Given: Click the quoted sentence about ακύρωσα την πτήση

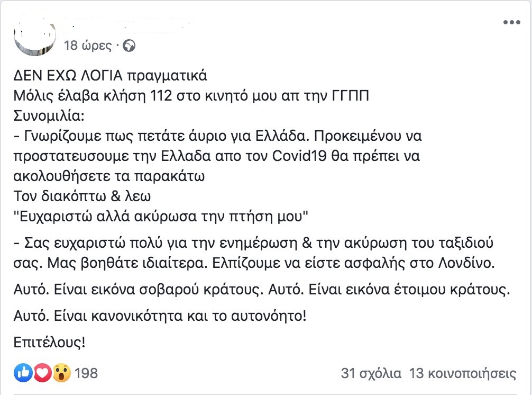Looking at the screenshot, I should coord(161,217).
